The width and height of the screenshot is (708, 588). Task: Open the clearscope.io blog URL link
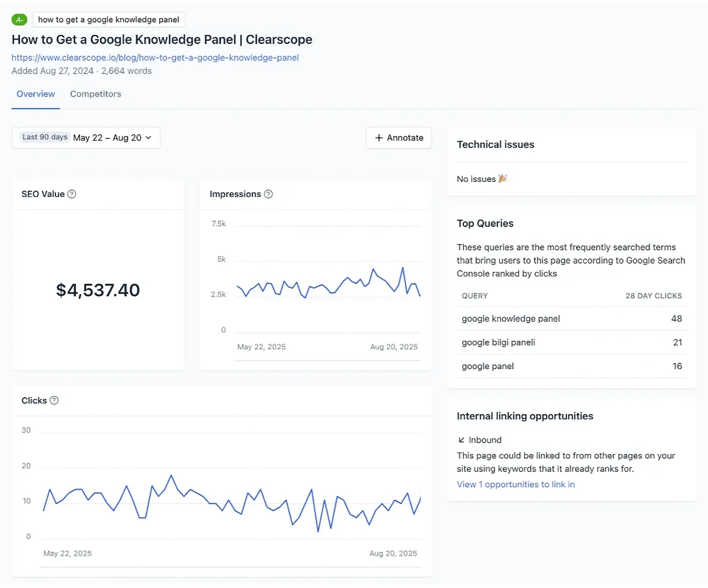[x=155, y=58]
